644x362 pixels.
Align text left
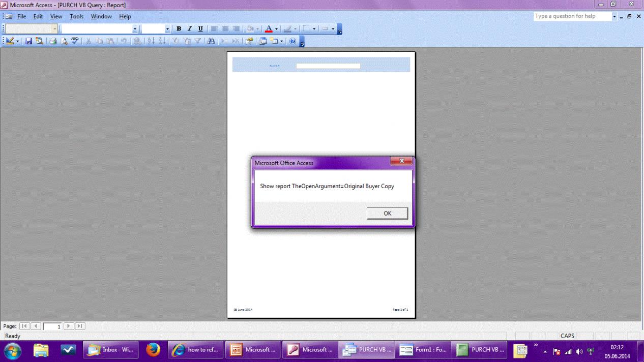[214, 29]
